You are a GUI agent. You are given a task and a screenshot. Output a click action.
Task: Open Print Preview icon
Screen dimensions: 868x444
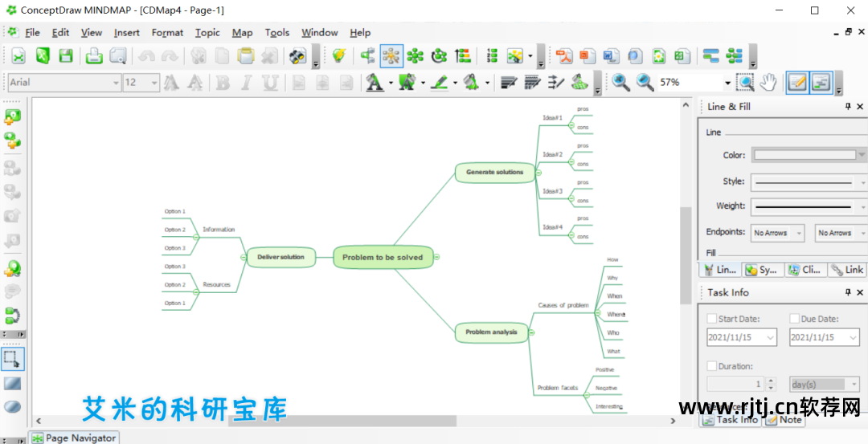(117, 55)
